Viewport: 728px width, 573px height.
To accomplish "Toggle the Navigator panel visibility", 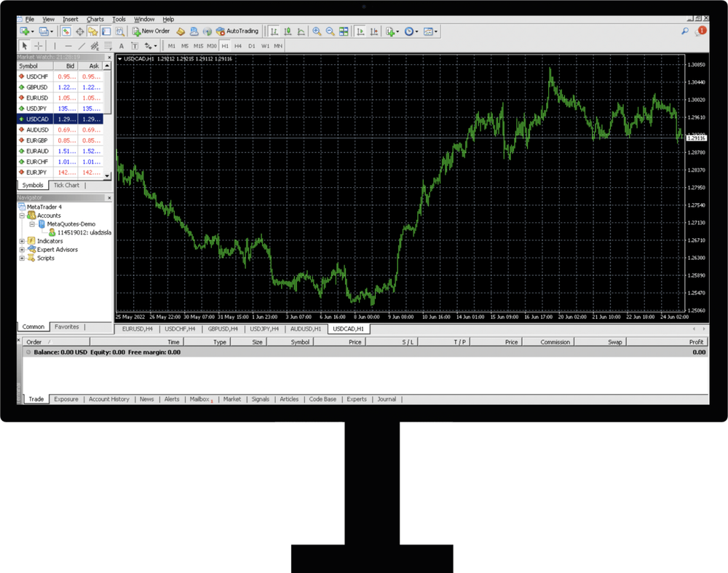I will (94, 31).
